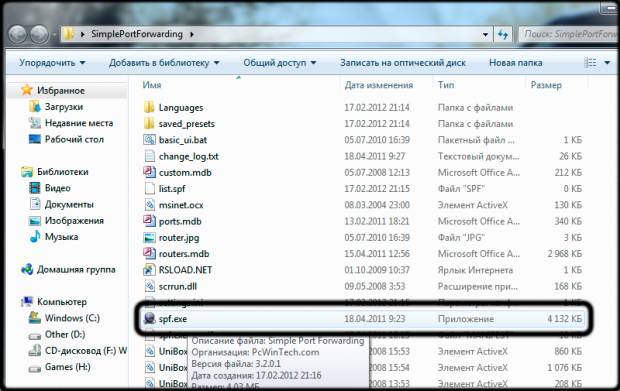Select the saved_presets folder icon
This screenshot has width=620, height=391.
(x=149, y=123)
